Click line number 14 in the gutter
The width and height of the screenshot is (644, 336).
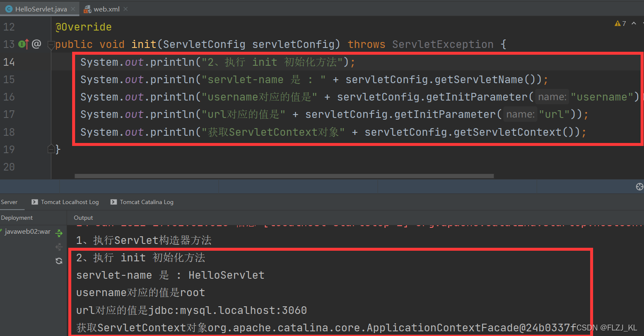pos(9,62)
